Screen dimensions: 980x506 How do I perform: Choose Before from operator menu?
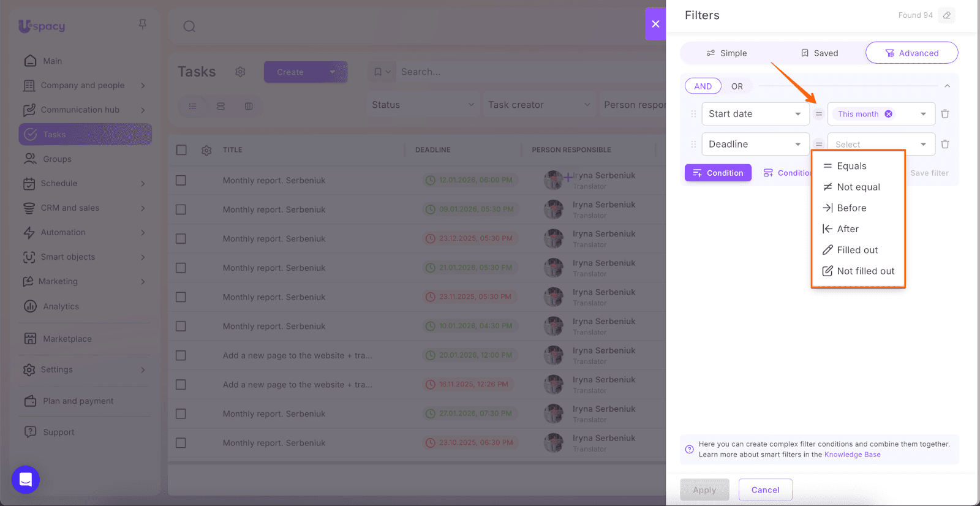tap(851, 208)
